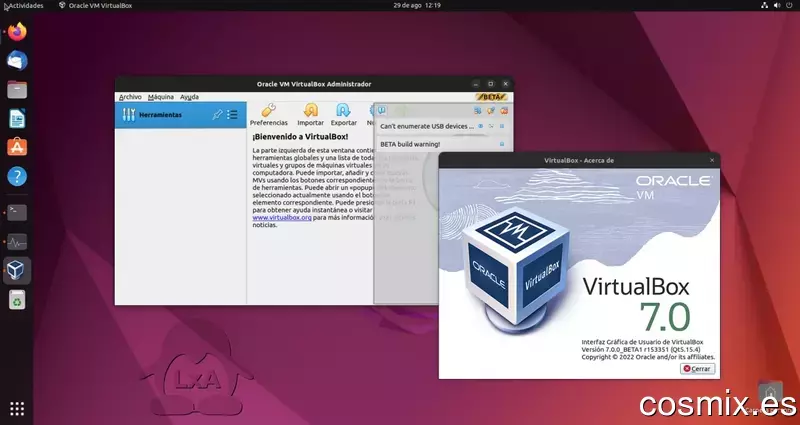800x425 pixels.
Task: Open the www.virtualbox.org link
Action: point(282,217)
